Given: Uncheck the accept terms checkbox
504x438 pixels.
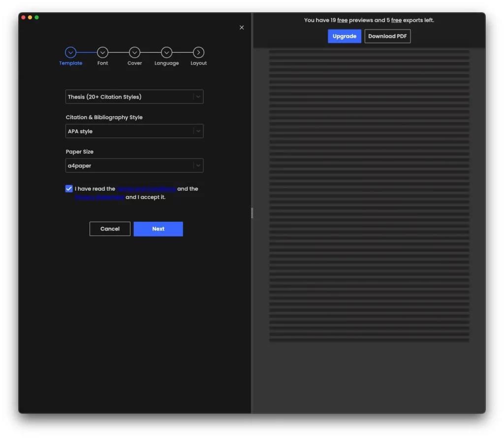Looking at the screenshot, I should click(69, 189).
